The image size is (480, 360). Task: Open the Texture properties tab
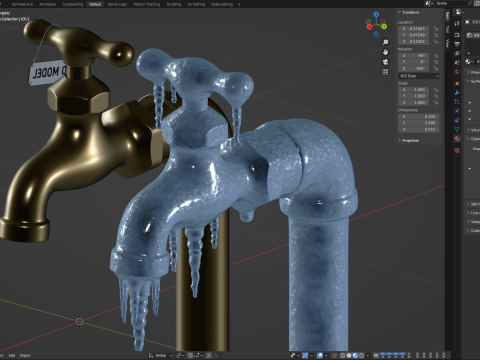coord(457,150)
